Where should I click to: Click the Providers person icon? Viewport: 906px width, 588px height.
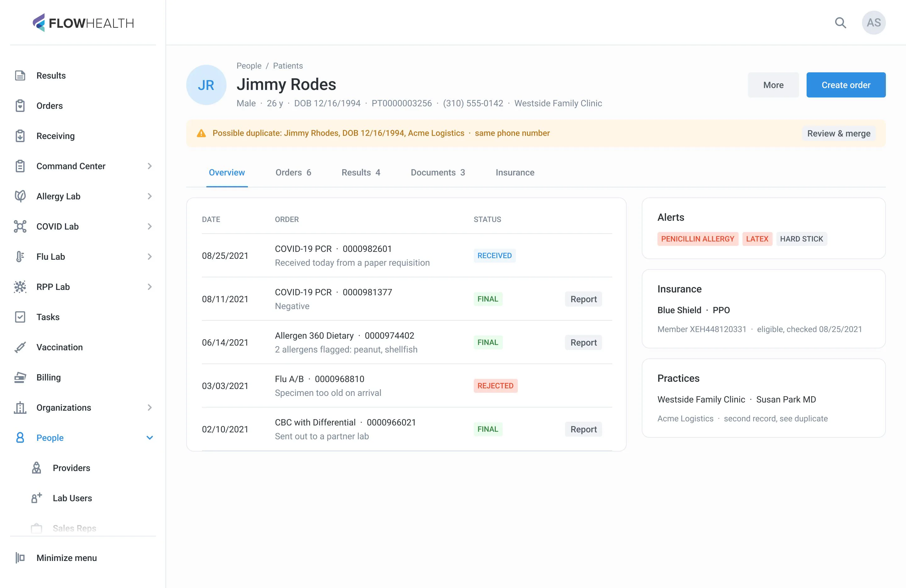tap(36, 468)
